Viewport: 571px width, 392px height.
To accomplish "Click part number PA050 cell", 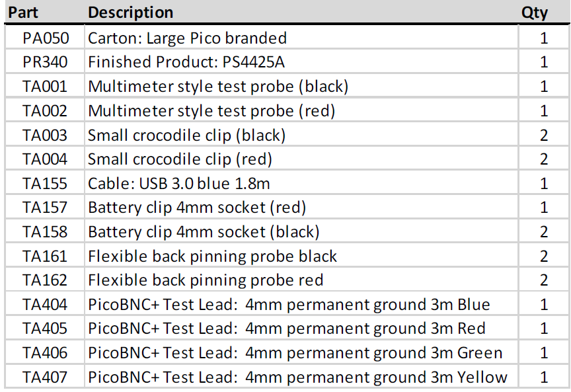I will coord(45,38).
